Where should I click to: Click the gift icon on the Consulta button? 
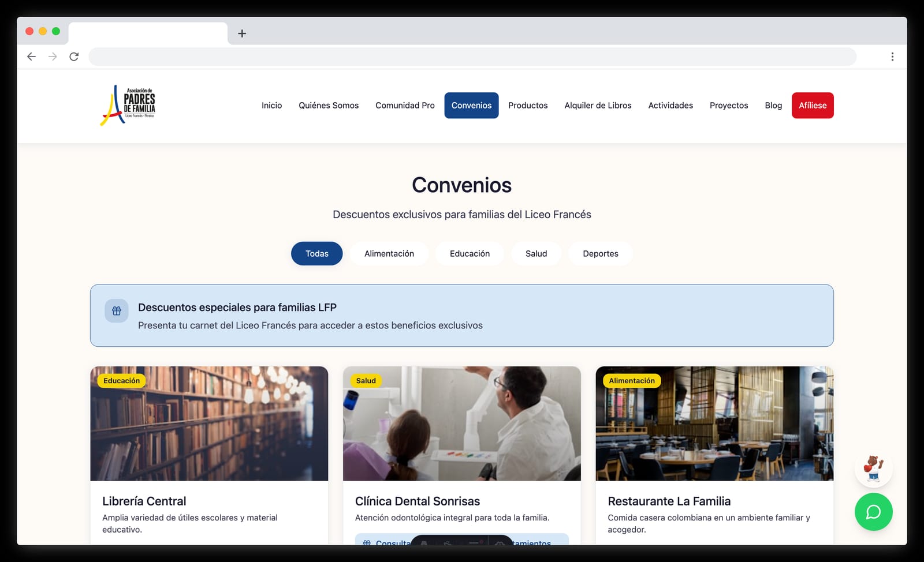[x=366, y=543]
